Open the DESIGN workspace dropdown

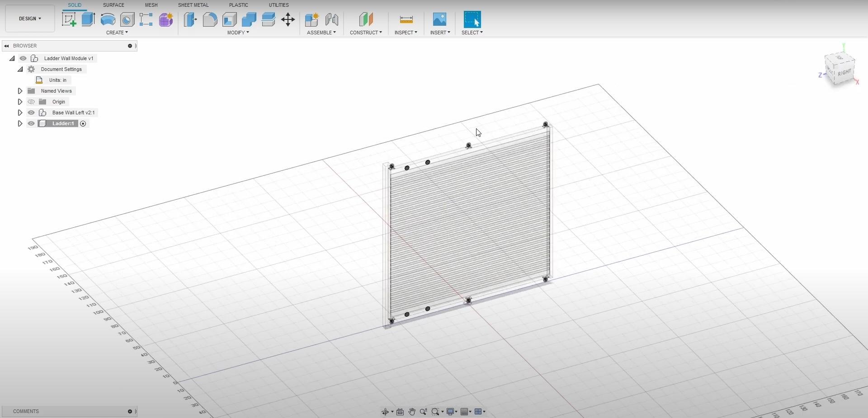point(30,19)
